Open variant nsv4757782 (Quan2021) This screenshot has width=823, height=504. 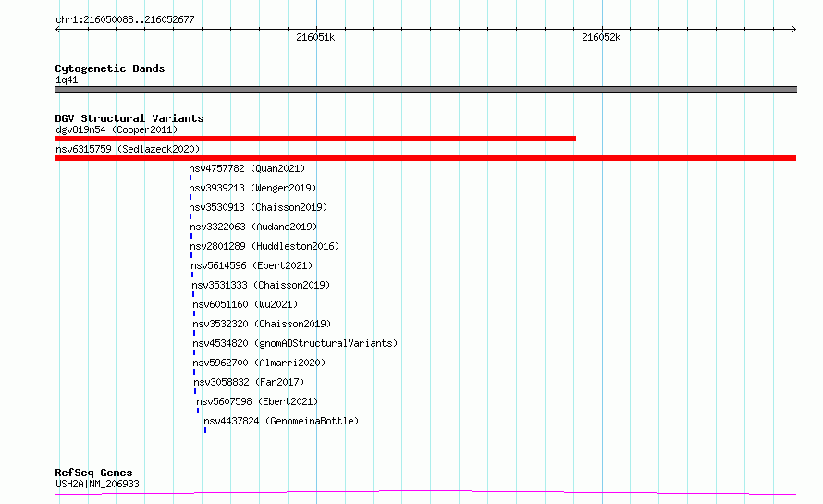click(247, 168)
